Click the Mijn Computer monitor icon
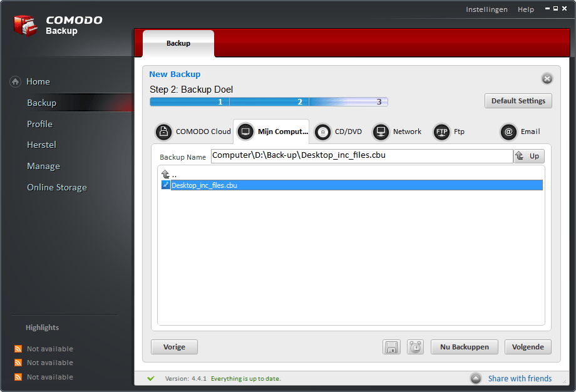This screenshot has height=392, width=576. (245, 132)
